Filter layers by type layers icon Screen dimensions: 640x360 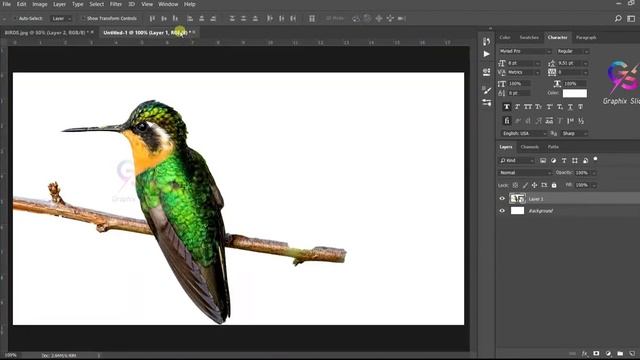[564, 161]
